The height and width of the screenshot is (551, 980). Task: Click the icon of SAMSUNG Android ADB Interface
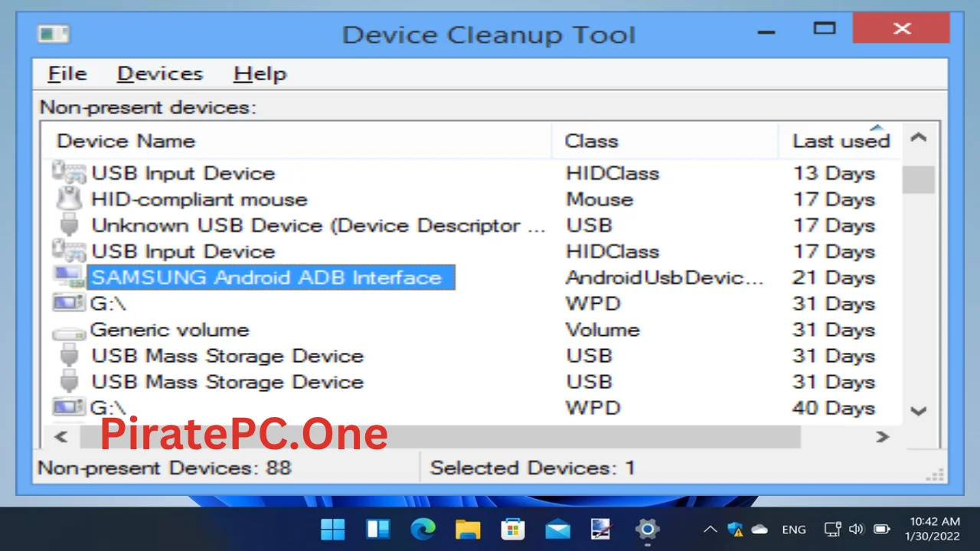coord(68,277)
